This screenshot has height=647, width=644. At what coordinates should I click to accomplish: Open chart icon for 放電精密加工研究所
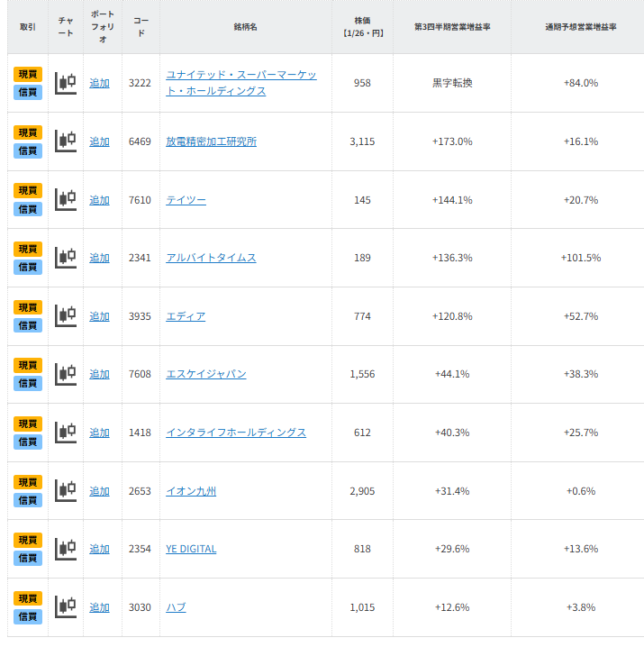pos(66,141)
